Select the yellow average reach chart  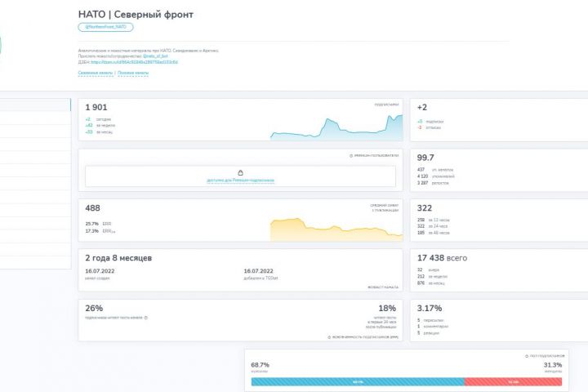tap(336, 229)
